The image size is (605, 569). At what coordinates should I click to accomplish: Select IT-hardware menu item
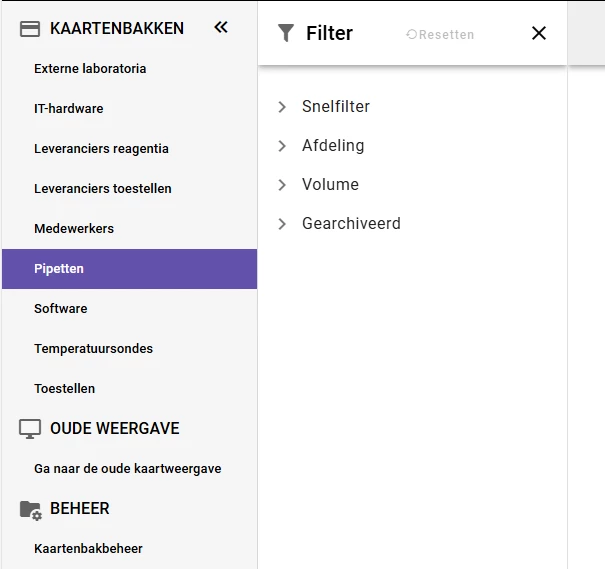coord(68,109)
